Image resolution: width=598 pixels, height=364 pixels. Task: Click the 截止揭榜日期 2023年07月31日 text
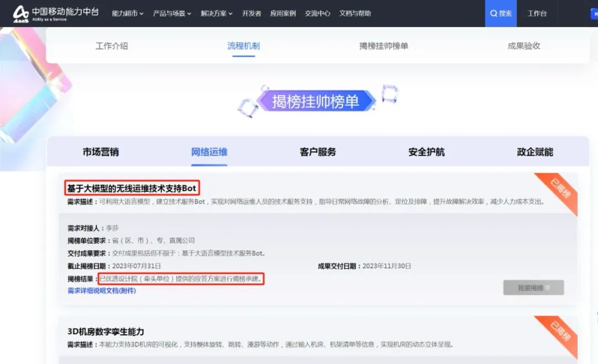[114, 266]
